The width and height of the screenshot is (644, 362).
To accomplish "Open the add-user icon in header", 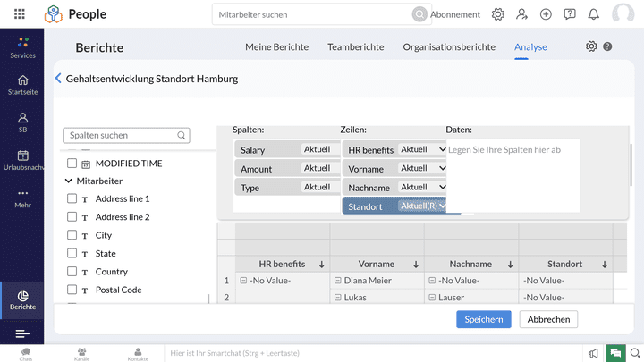I will [522, 14].
